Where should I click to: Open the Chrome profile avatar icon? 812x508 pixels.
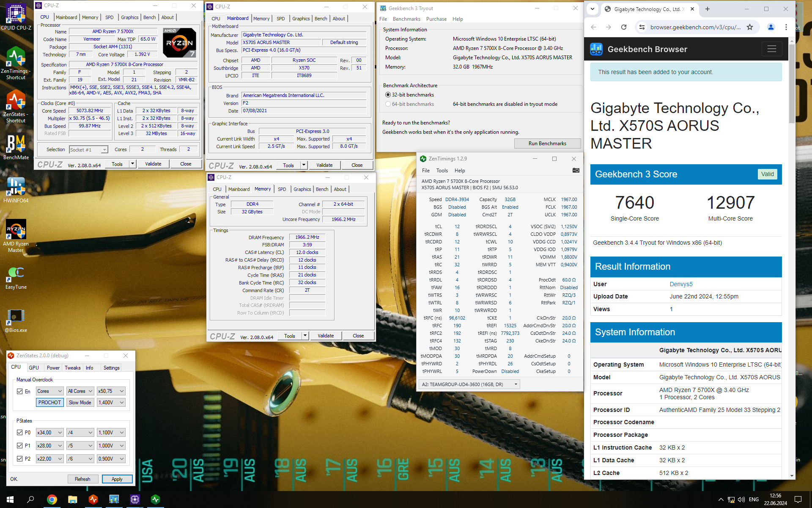tap(771, 27)
